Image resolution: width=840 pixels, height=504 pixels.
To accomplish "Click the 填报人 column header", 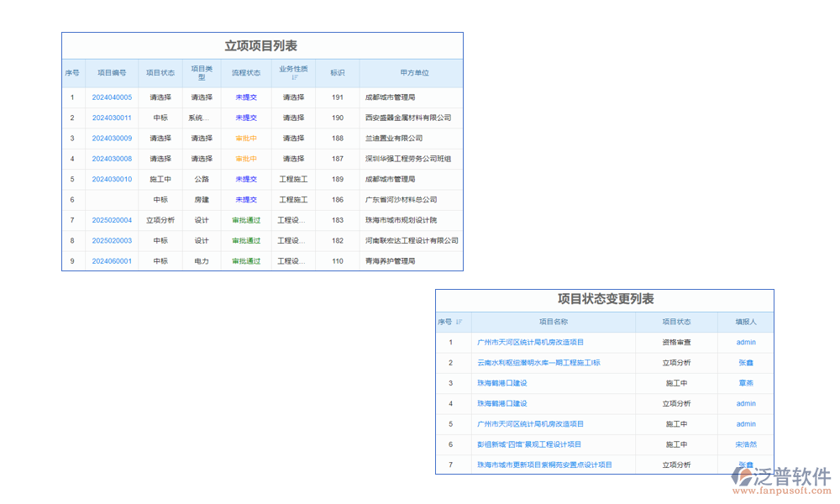I will pos(745,322).
